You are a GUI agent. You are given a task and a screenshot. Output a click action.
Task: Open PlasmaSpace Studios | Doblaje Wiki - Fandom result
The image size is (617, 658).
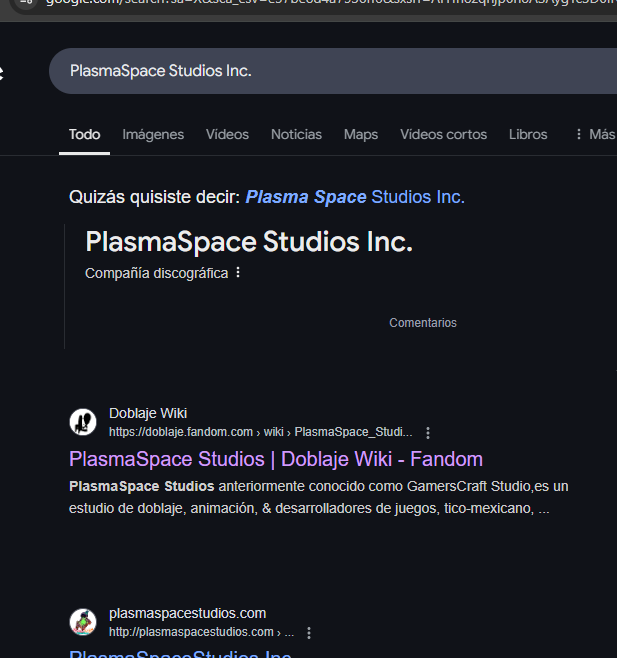pyautogui.click(x=276, y=459)
